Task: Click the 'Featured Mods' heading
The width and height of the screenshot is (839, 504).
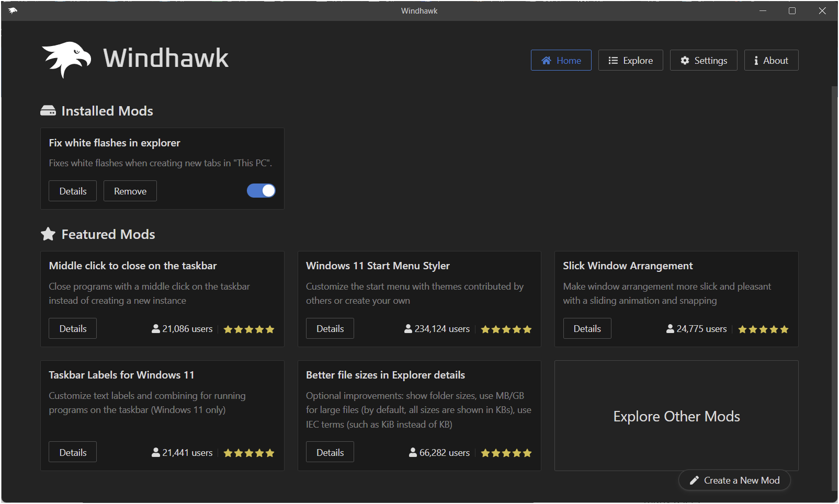Action: coord(108,234)
